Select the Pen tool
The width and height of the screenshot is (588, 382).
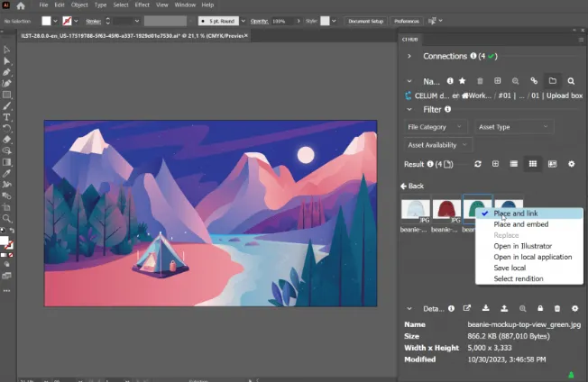pos(6,72)
